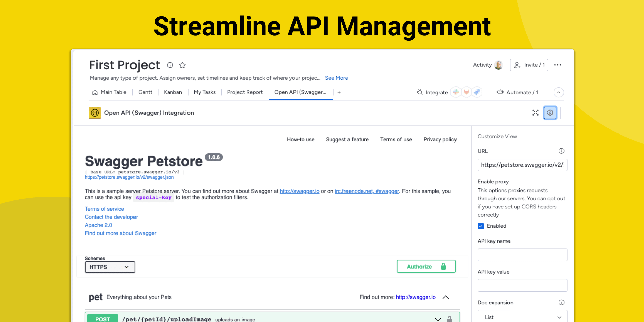Click the lock icon on the POST uploadImage row
Screen dimensions: 644x322
pyautogui.click(x=449, y=319)
